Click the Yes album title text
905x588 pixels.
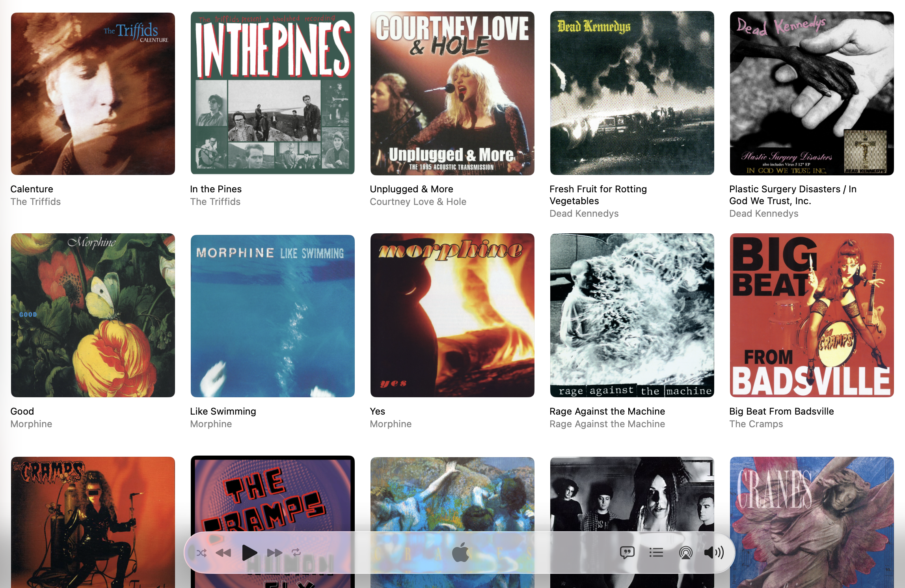[x=377, y=411]
